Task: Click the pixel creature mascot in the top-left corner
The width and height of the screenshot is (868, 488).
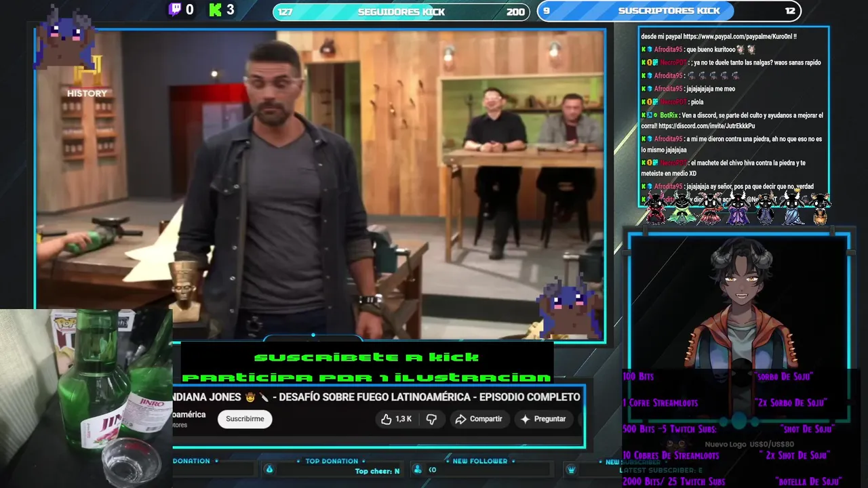Action: pyautogui.click(x=64, y=37)
